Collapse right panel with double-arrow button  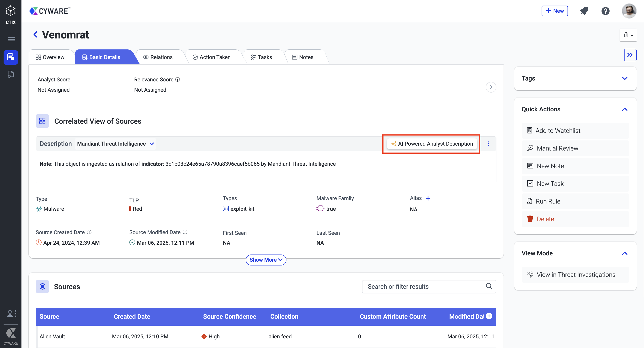click(x=630, y=55)
